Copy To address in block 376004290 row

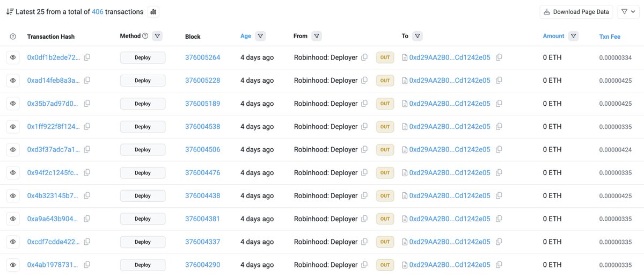[499, 265]
